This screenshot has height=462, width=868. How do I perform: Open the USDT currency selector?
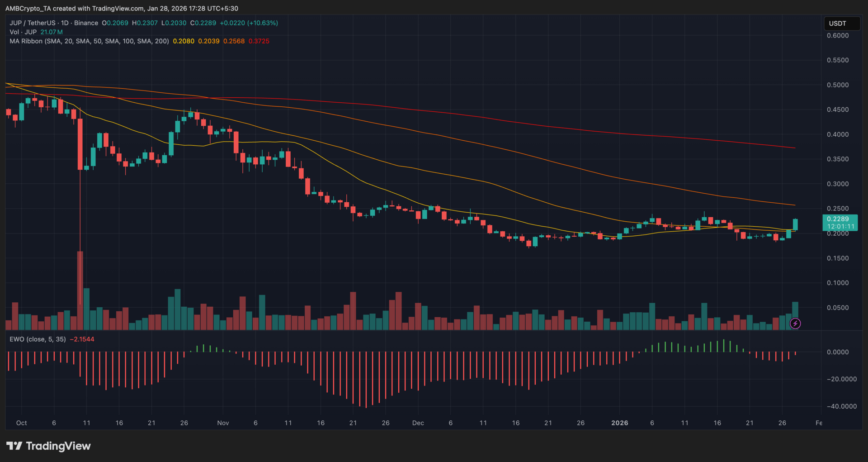pyautogui.click(x=841, y=24)
